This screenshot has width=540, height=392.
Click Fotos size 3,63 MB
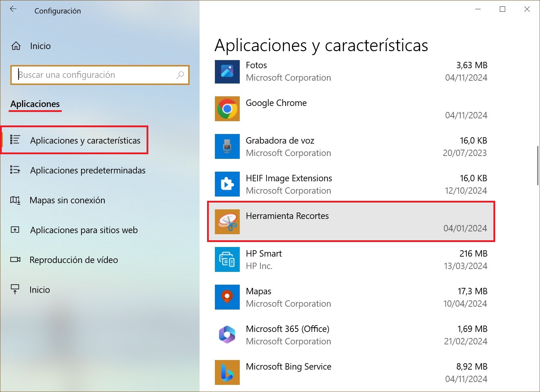click(x=472, y=65)
